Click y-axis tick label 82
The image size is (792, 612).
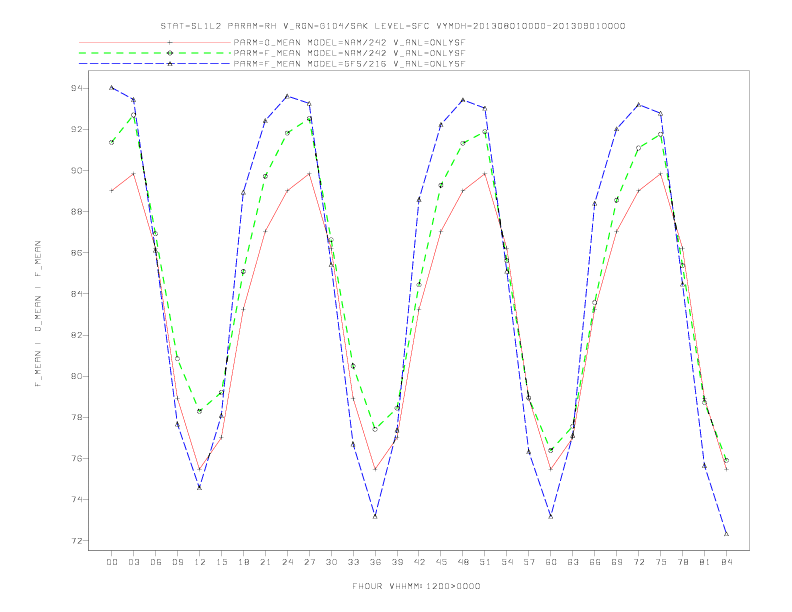77,335
